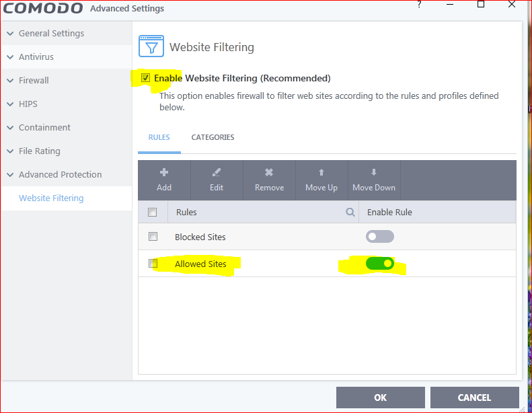Select Website Filtering in sidebar
Image resolution: width=532 pixels, height=413 pixels.
pyautogui.click(x=51, y=198)
